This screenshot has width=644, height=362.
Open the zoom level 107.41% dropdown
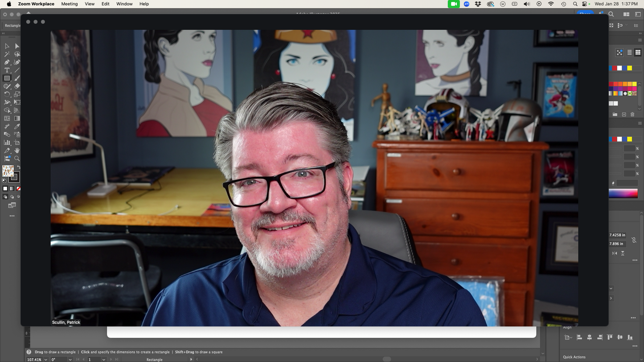pyautogui.click(x=46, y=359)
